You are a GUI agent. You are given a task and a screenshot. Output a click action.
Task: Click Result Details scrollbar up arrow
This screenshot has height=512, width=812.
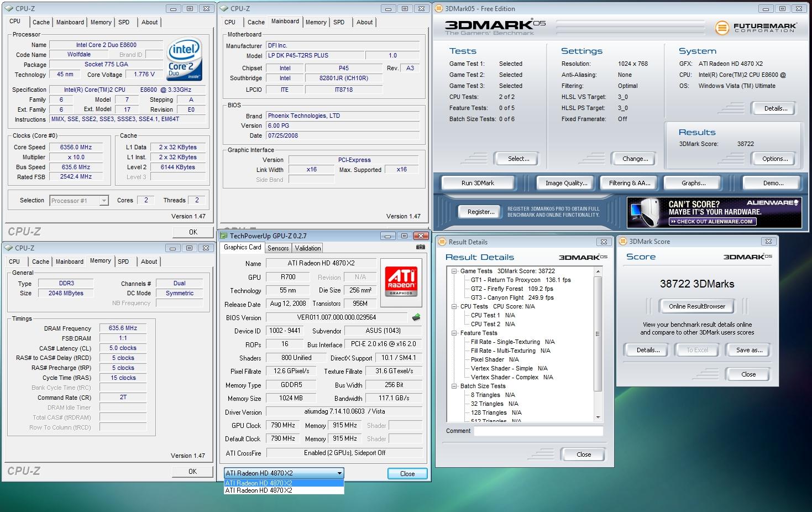click(x=598, y=271)
